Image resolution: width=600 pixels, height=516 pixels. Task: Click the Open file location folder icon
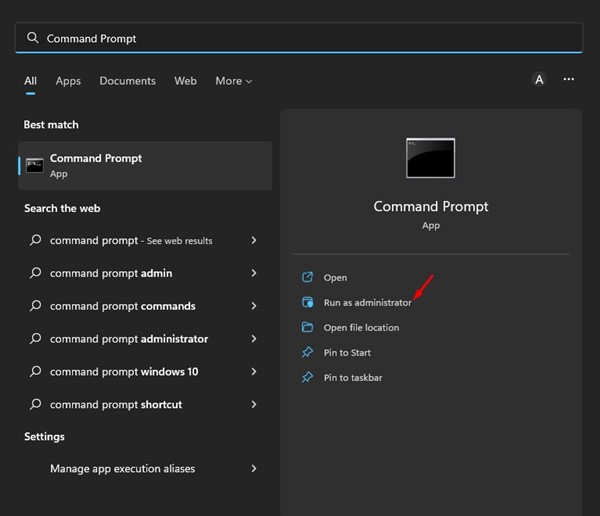(x=307, y=327)
